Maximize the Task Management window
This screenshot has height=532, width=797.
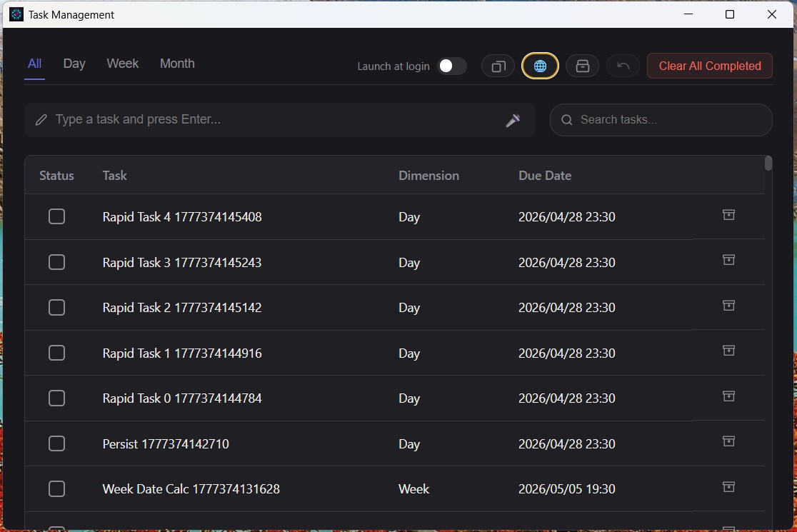point(729,14)
